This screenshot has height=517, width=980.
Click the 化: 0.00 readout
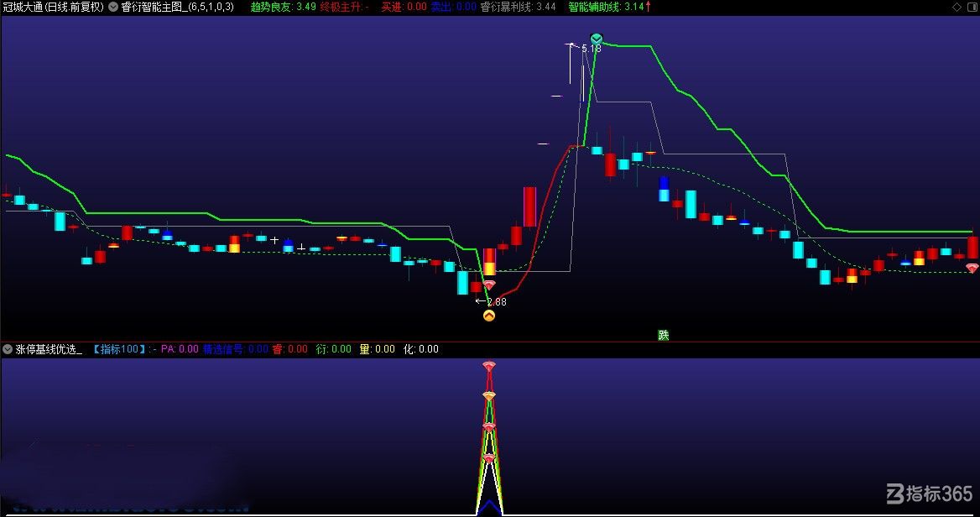click(x=421, y=349)
